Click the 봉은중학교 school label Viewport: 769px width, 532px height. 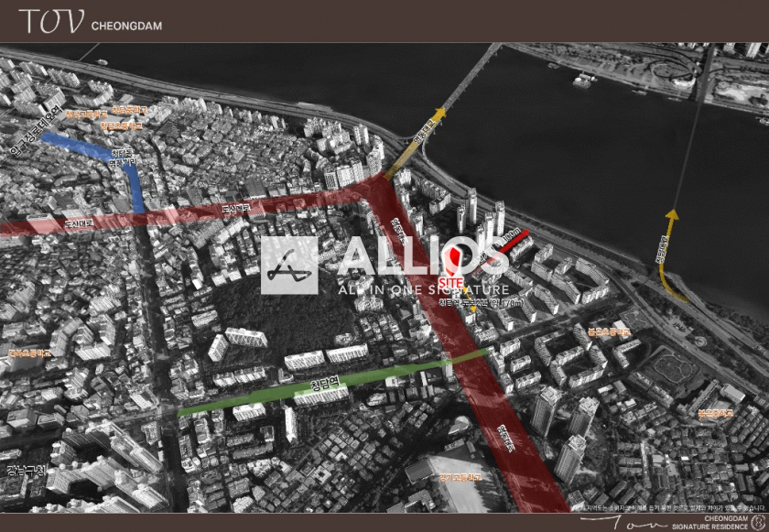(716, 413)
